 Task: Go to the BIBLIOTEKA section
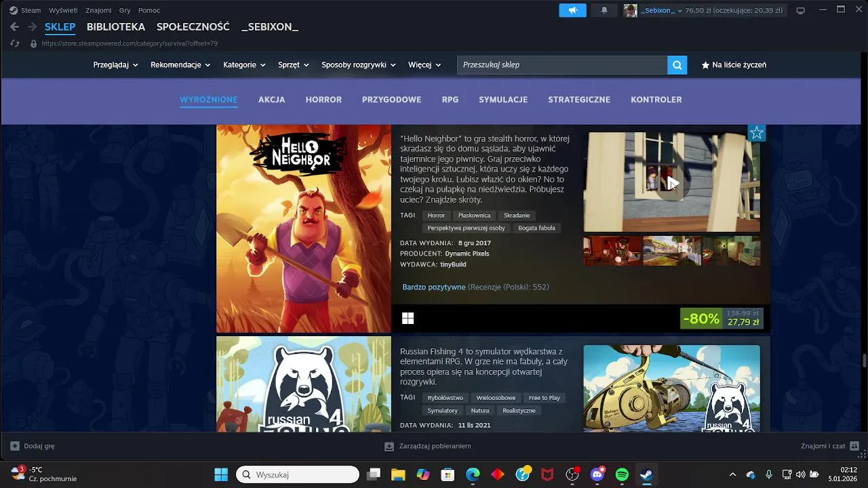(x=116, y=27)
